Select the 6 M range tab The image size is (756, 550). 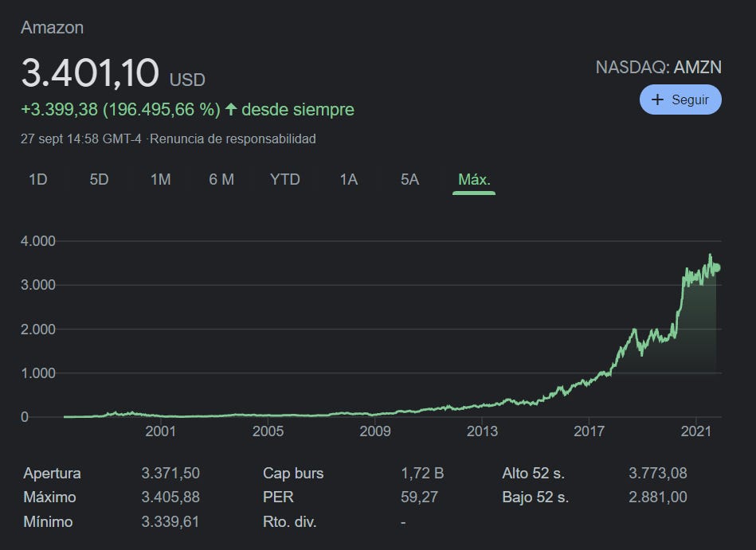pos(221,180)
